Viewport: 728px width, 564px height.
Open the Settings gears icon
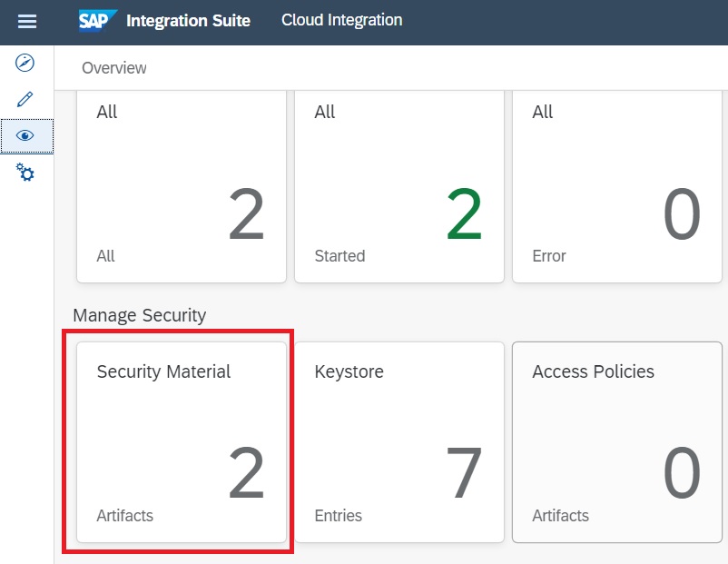[x=26, y=172]
